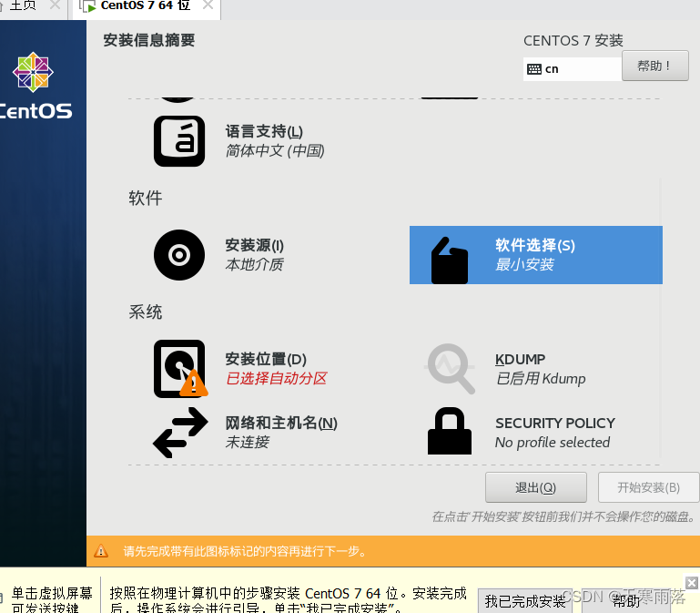Click the 开始安装(B) begin installation button
Viewport: 700px width, 613px height.
click(649, 487)
